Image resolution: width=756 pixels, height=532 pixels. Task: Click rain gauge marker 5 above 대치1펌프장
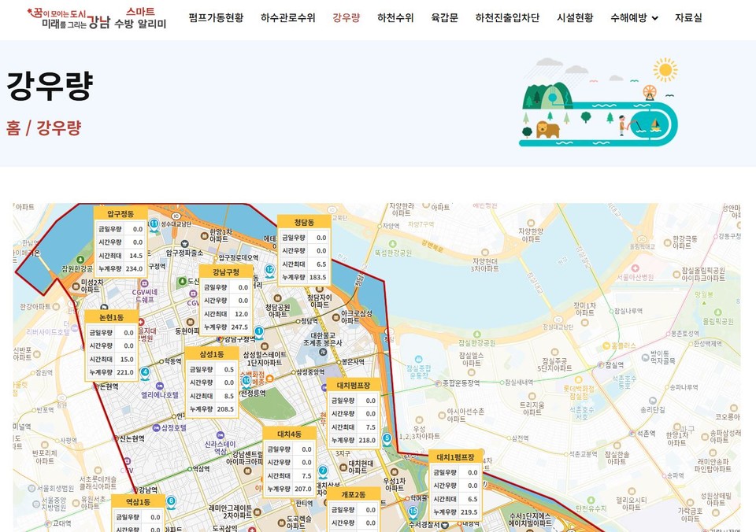point(386,437)
